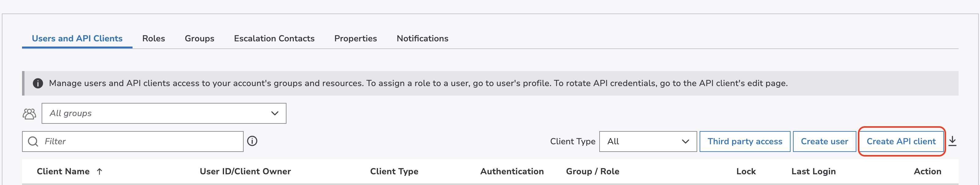Click the Create API client button
The height and width of the screenshot is (185, 980).
(901, 142)
